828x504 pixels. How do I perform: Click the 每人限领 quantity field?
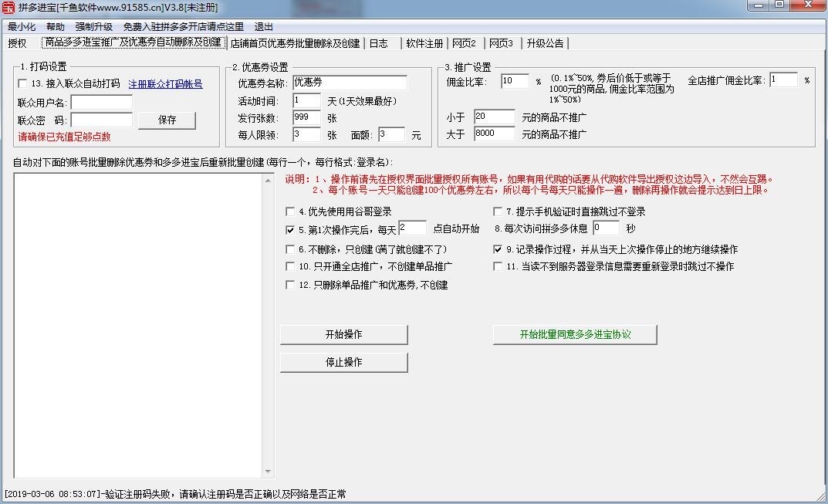point(306,134)
